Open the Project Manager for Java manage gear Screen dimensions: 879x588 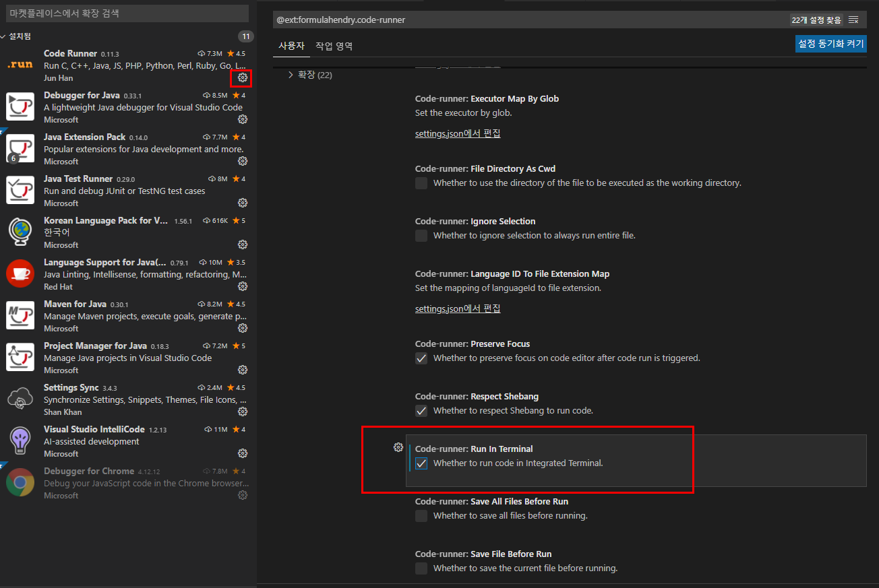coord(243,370)
